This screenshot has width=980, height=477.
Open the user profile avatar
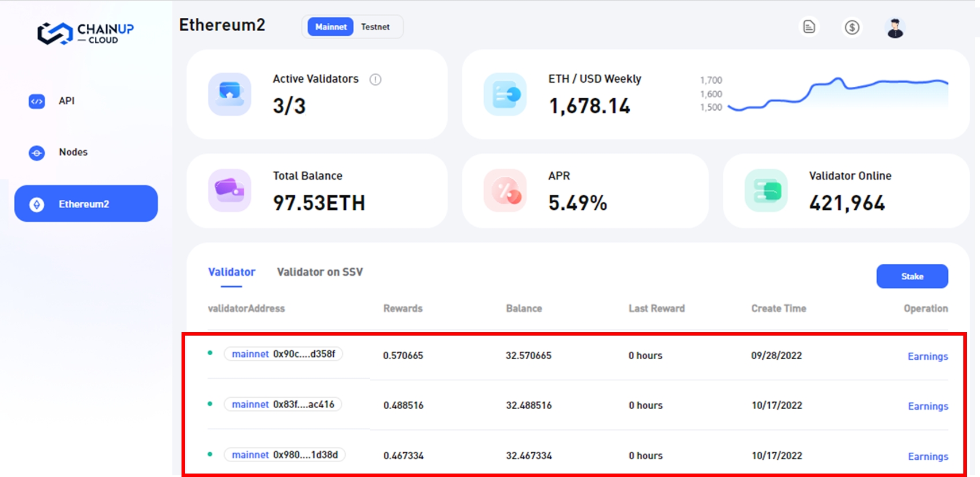tap(895, 28)
